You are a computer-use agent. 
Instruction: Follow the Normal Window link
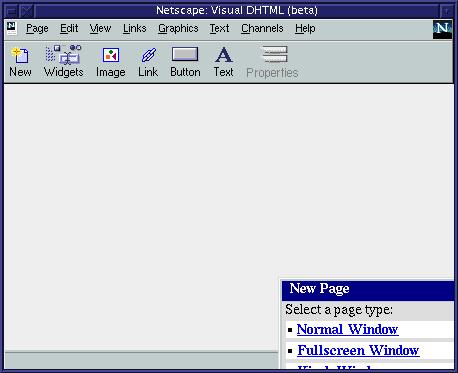click(x=347, y=329)
